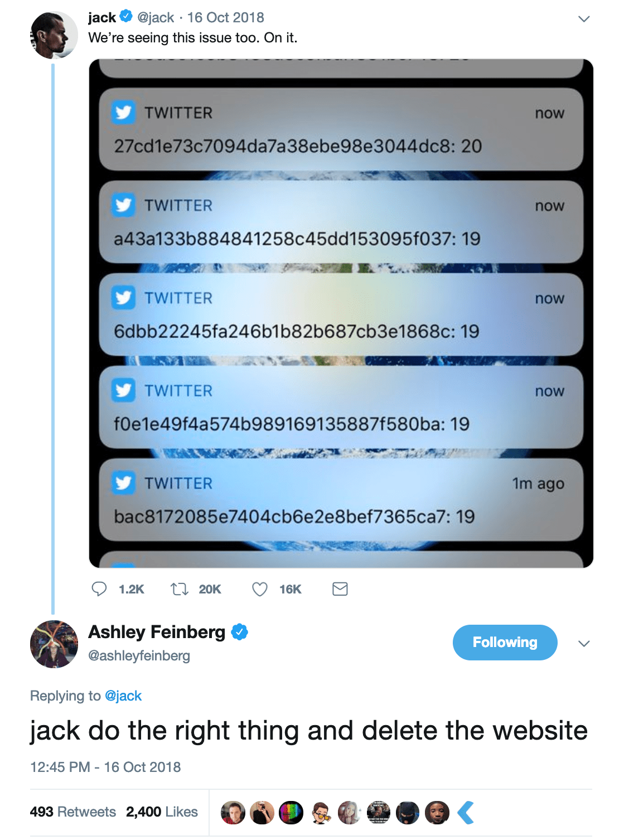The image size is (629, 840).
Task: Click the 16 Oct 2018 date on jack's tweet
Action: [x=225, y=17]
